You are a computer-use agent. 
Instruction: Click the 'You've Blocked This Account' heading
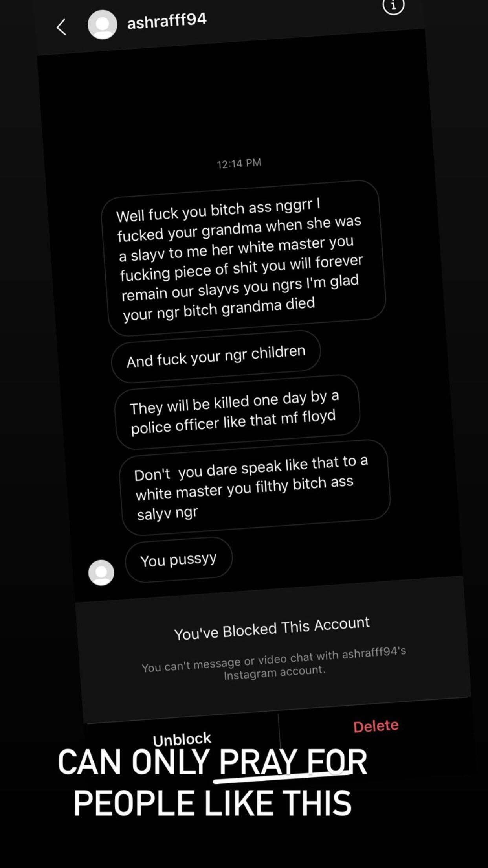pos(272,628)
